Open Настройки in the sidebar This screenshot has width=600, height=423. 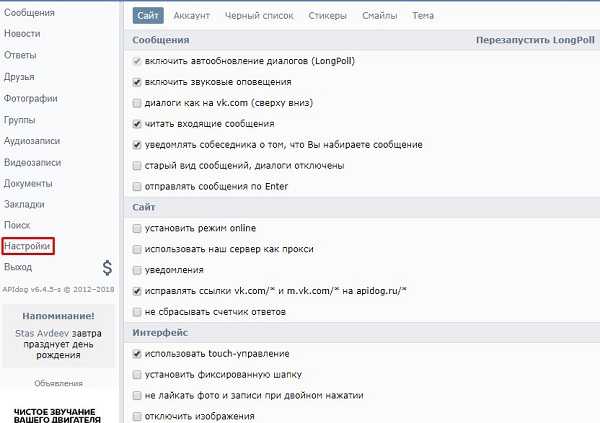pyautogui.click(x=27, y=245)
